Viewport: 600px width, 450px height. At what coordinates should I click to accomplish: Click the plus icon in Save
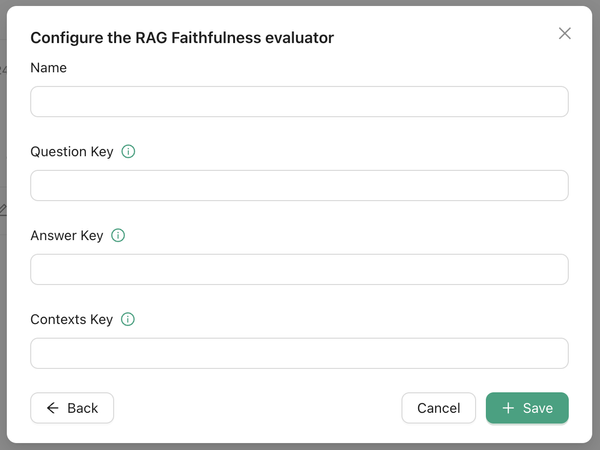point(508,408)
